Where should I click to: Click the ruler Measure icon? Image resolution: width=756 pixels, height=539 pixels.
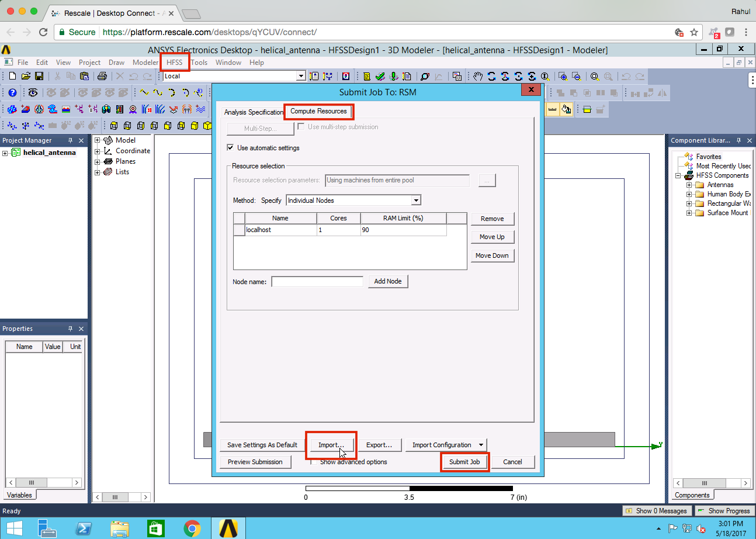point(552,109)
